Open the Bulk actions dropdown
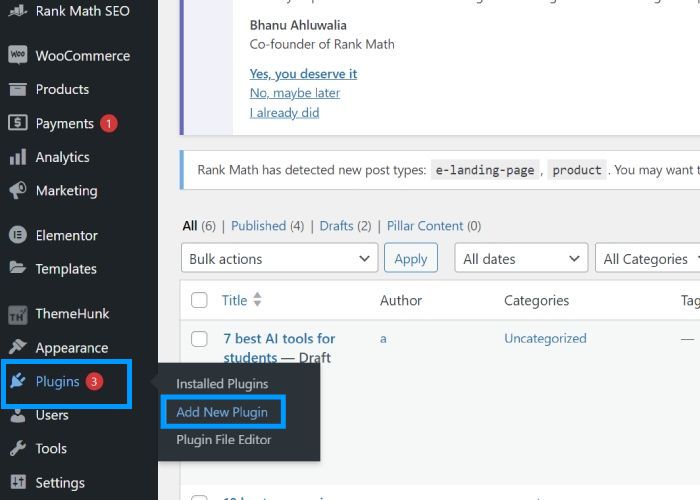The image size is (700, 500). click(x=279, y=258)
